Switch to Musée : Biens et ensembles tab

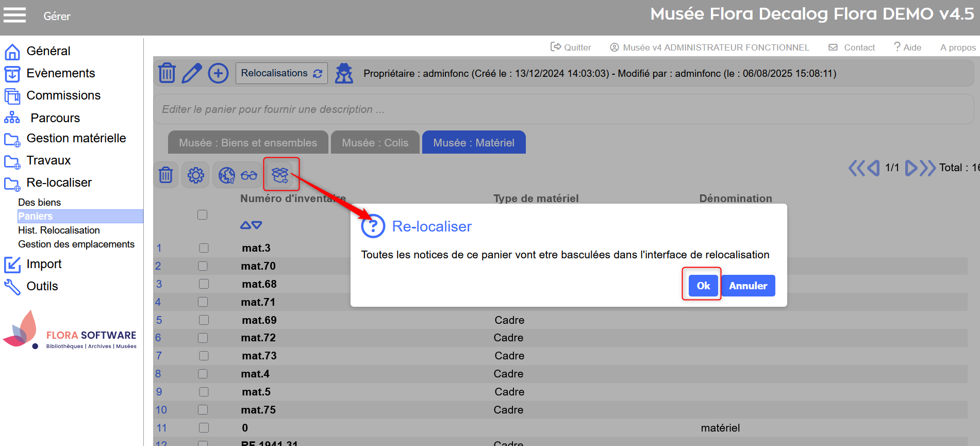(248, 143)
